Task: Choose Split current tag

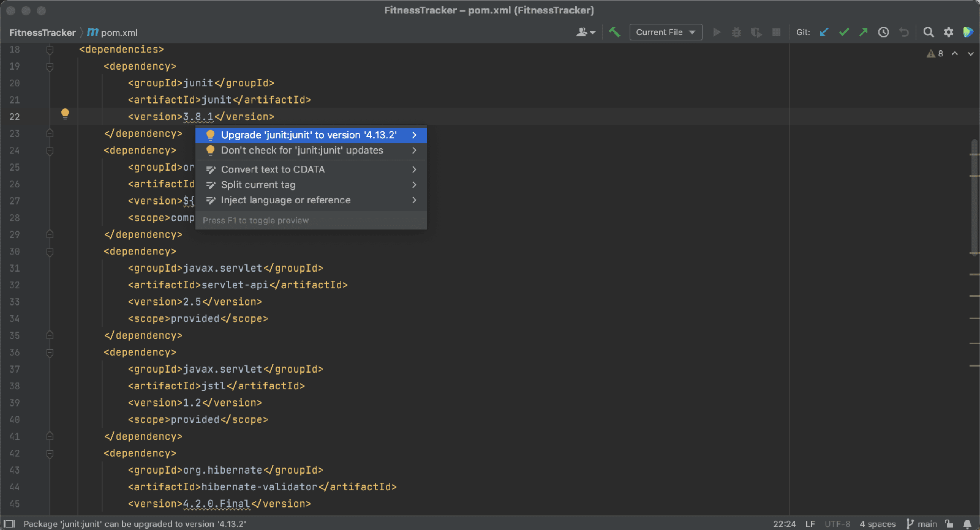Action: 311,185
